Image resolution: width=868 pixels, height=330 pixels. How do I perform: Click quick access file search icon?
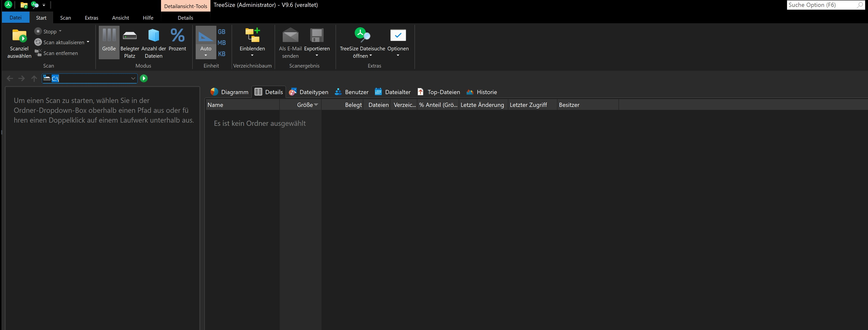tap(35, 5)
